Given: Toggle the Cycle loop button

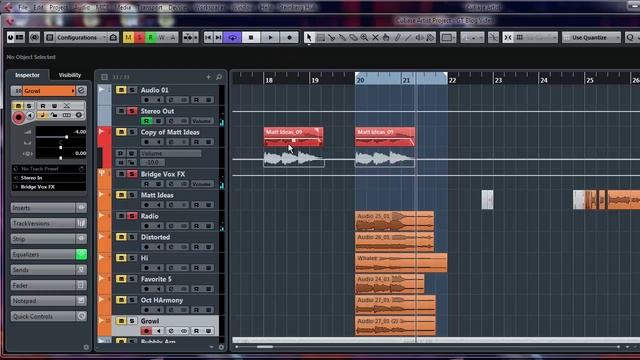Looking at the screenshot, I should pyautogui.click(x=232, y=38).
